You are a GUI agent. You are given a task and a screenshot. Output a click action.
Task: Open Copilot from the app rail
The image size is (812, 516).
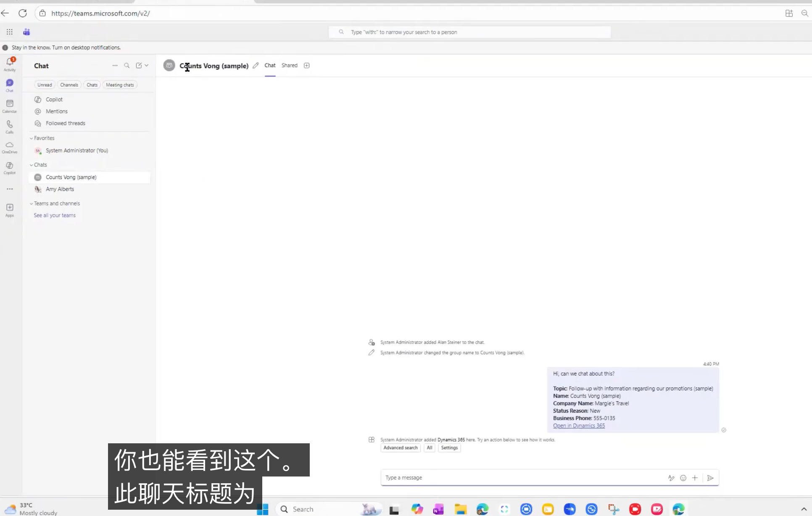(10, 168)
